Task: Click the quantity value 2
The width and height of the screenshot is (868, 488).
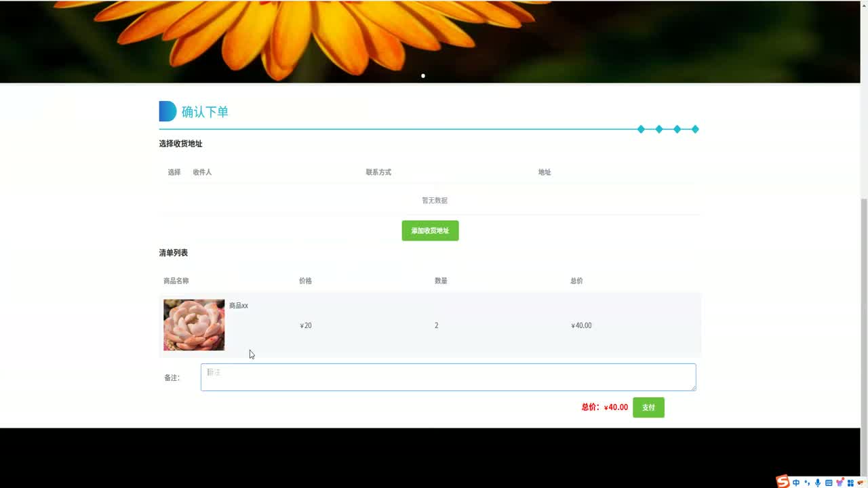Action: (436, 325)
